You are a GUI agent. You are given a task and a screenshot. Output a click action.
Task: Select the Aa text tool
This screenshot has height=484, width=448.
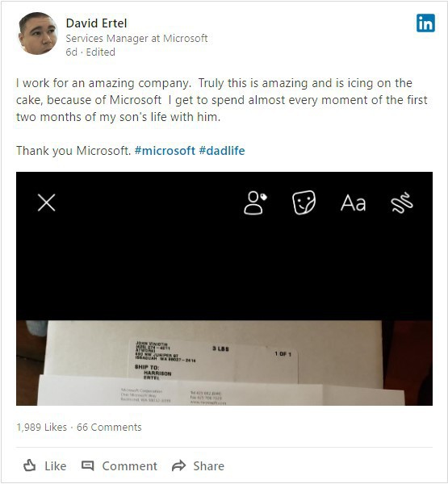[353, 202]
